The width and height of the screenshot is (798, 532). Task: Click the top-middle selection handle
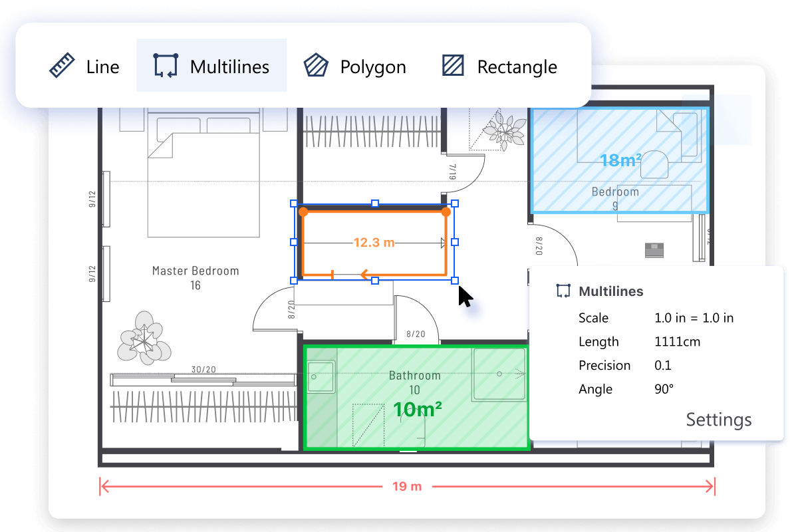pos(375,203)
